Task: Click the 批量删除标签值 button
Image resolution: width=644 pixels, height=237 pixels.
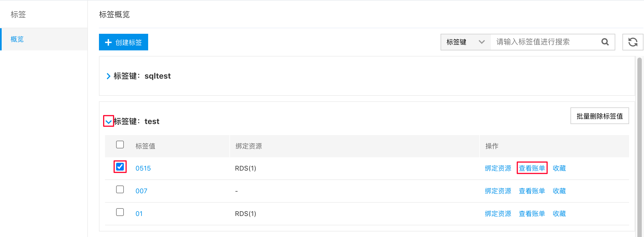Action: click(x=600, y=116)
